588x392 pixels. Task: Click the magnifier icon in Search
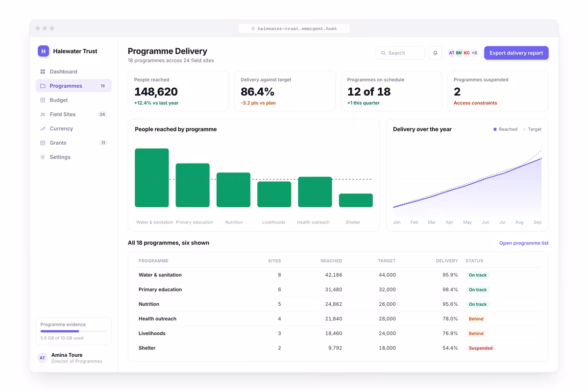coord(383,53)
